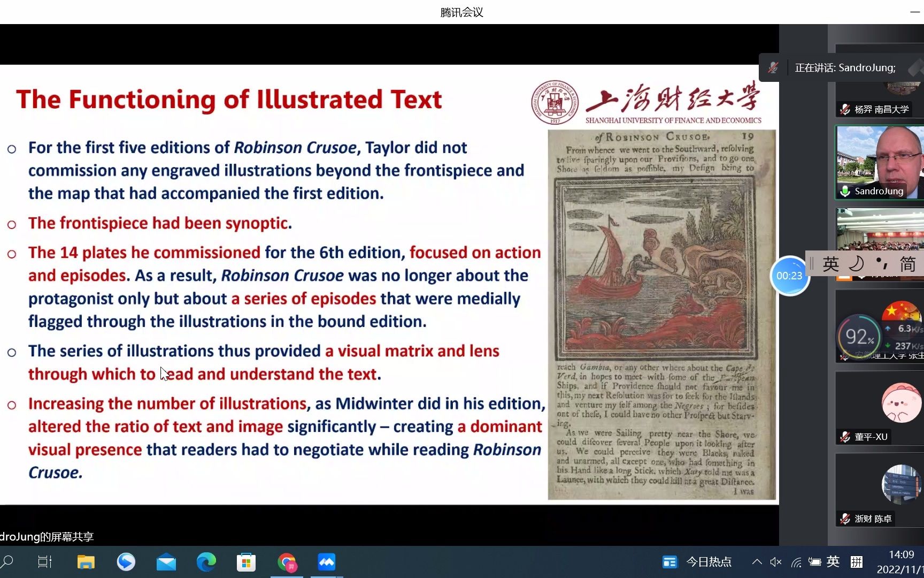Click the 正在讲话: SandroJung speaker label
The image size is (924, 578).
coord(845,67)
